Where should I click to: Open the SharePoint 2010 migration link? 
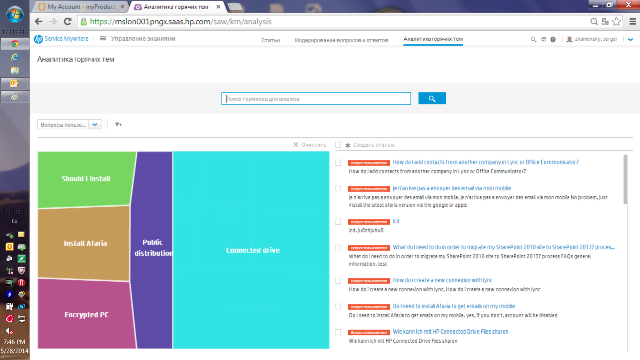503,247
